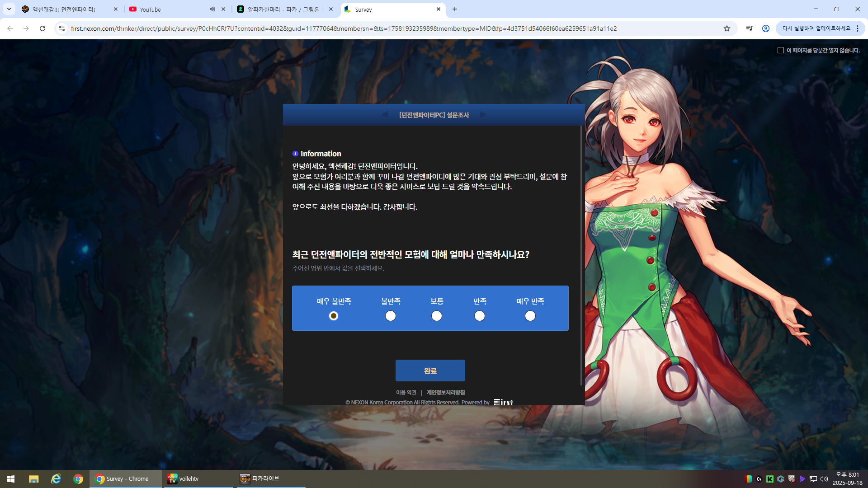This screenshot has width=868, height=488.
Task: Open the 개인정보처리방침 link
Action: point(445,392)
